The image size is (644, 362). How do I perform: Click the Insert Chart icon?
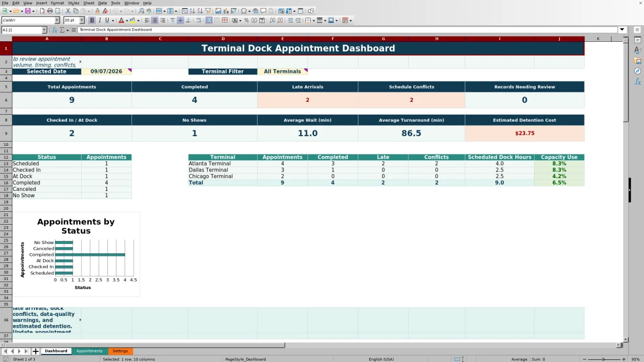(226, 11)
